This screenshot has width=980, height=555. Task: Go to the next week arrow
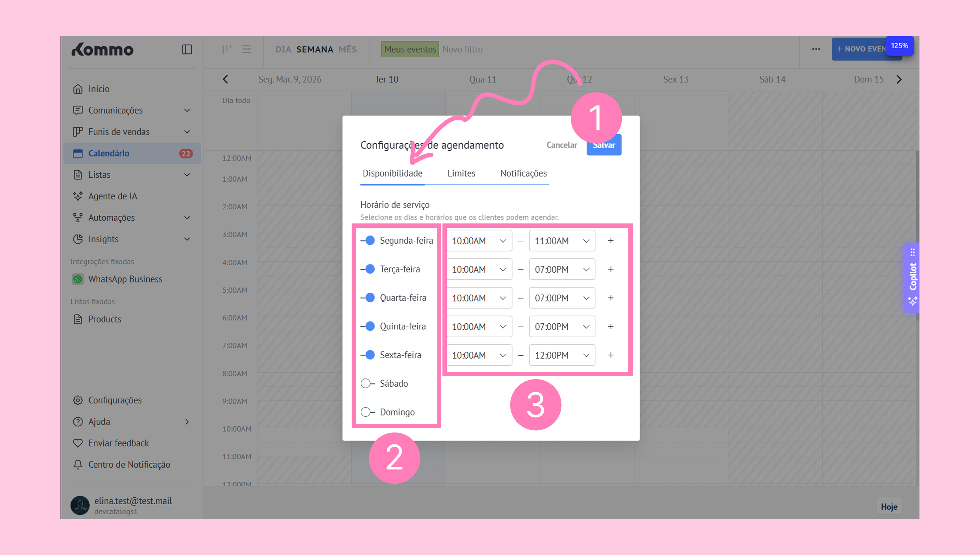pyautogui.click(x=899, y=79)
